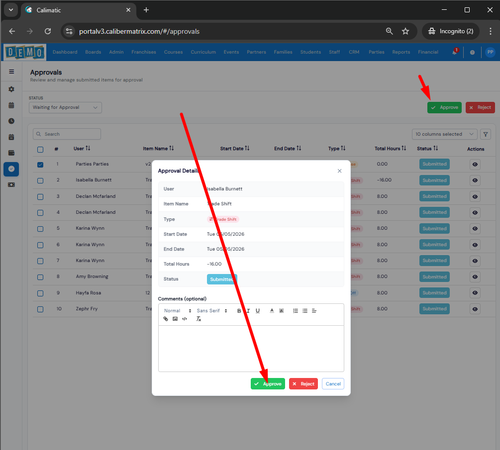Insert an image in the comments editor
500x450 pixels.
[175, 319]
